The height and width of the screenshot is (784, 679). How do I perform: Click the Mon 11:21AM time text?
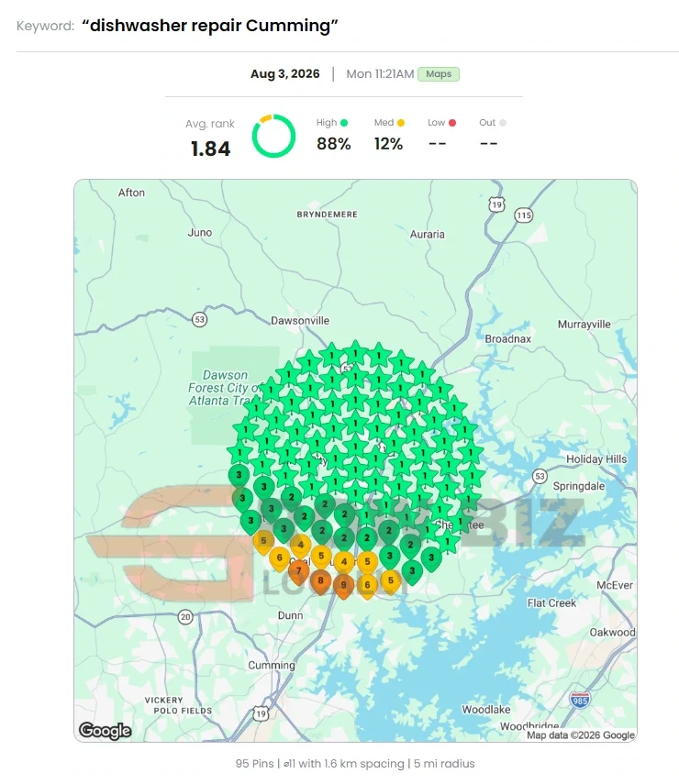pyautogui.click(x=380, y=74)
